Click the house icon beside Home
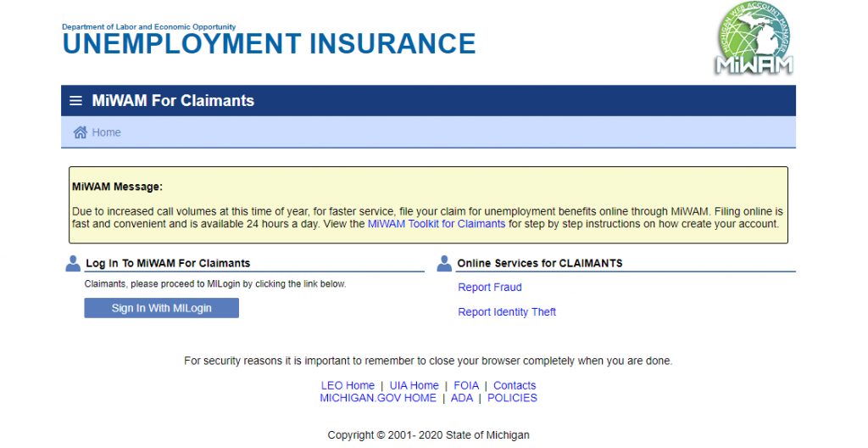The height and width of the screenshot is (448, 868). coord(81,132)
